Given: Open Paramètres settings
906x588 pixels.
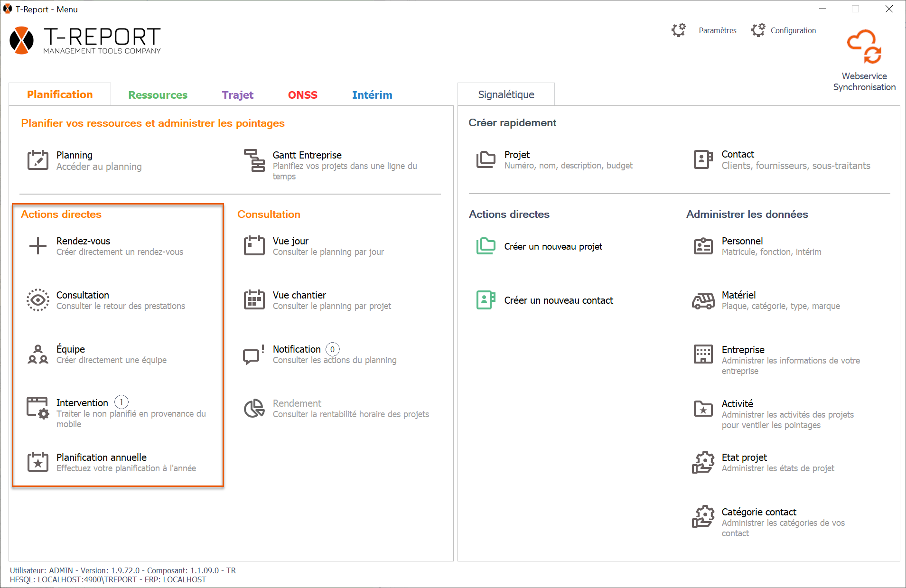Looking at the screenshot, I should [705, 30].
